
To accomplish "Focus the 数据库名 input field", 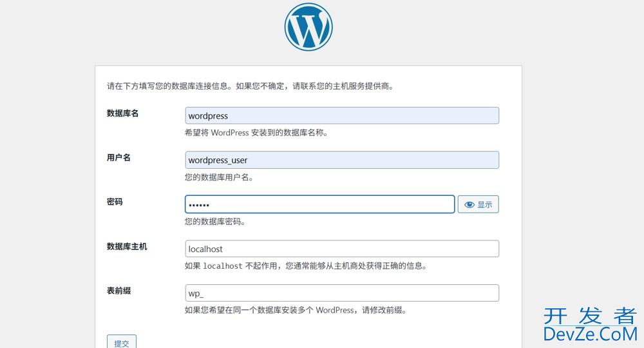I will (342, 115).
